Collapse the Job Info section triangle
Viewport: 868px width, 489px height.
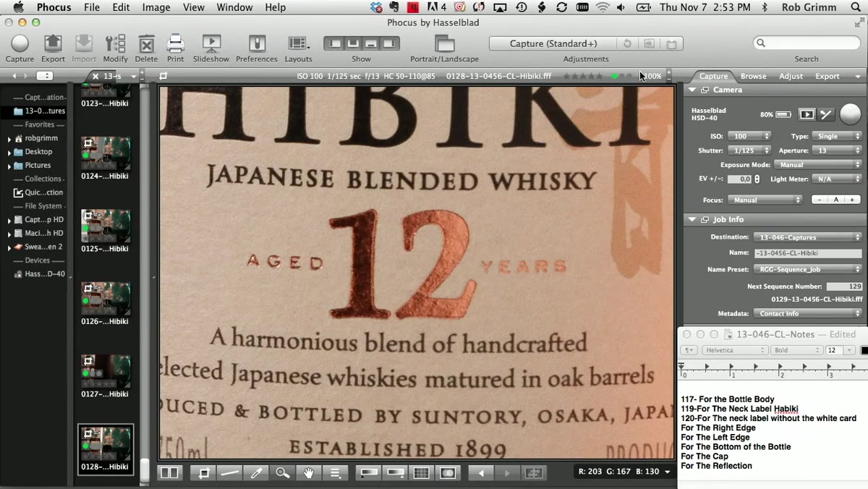[x=692, y=219]
